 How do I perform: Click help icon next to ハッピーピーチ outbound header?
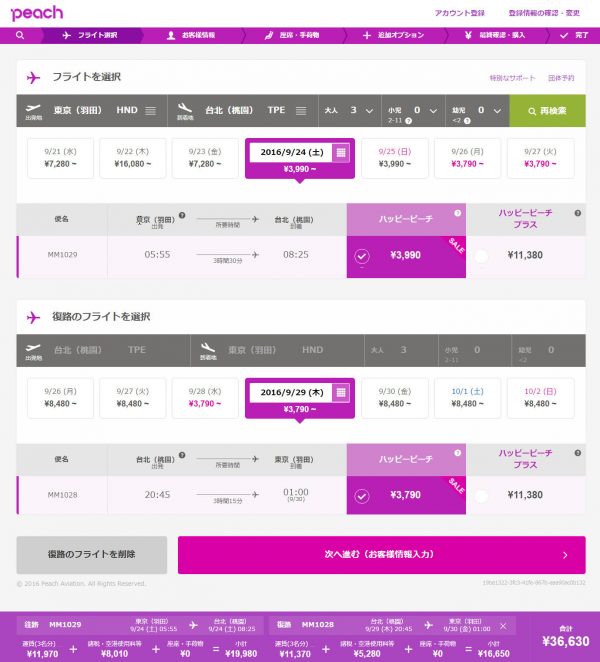(458, 213)
